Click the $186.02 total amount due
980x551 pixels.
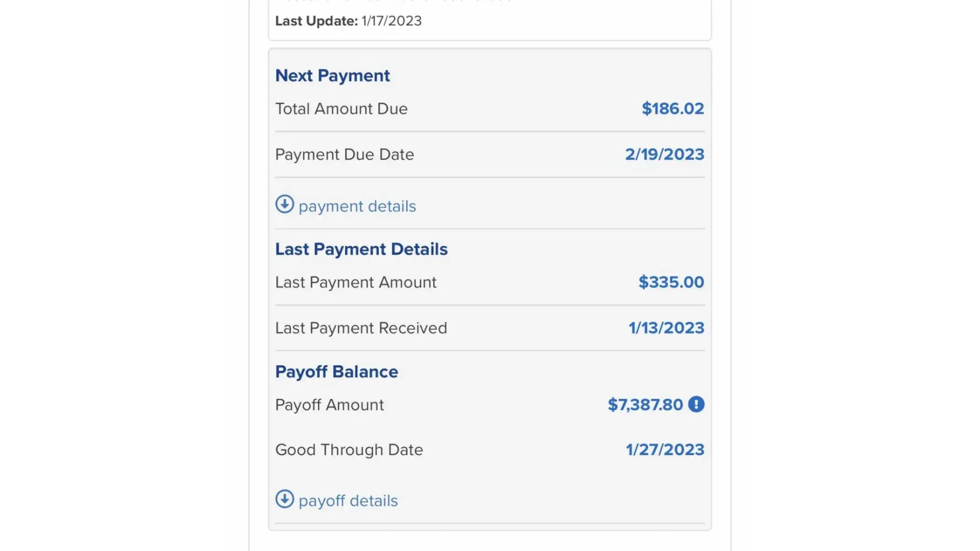(672, 109)
